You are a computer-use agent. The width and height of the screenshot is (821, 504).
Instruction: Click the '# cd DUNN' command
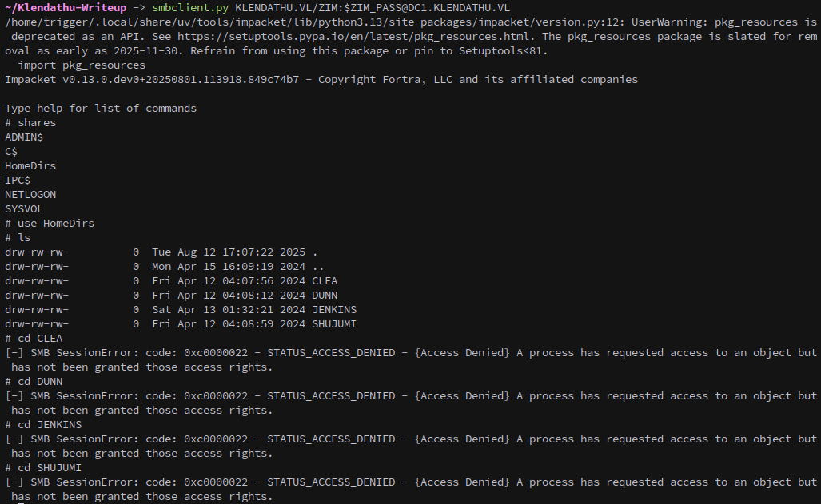point(34,382)
